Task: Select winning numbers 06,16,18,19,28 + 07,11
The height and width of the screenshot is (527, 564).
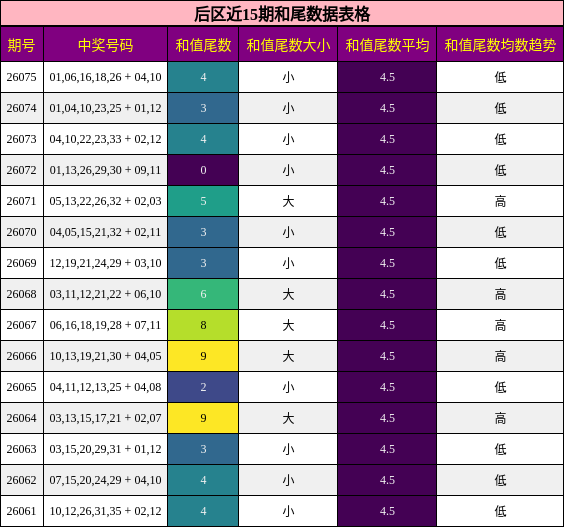Action: pos(105,325)
